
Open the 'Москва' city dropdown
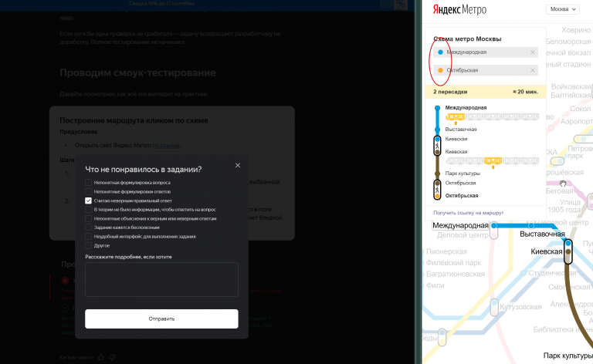click(x=563, y=9)
